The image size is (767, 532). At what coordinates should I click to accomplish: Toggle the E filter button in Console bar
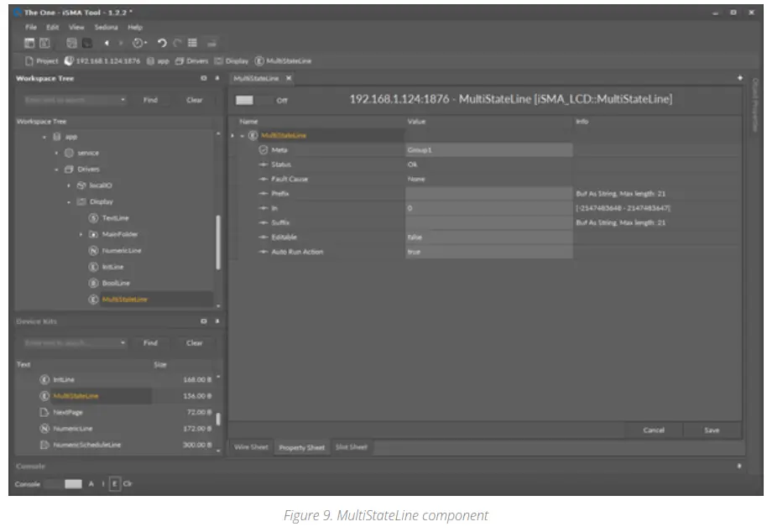tap(115, 484)
